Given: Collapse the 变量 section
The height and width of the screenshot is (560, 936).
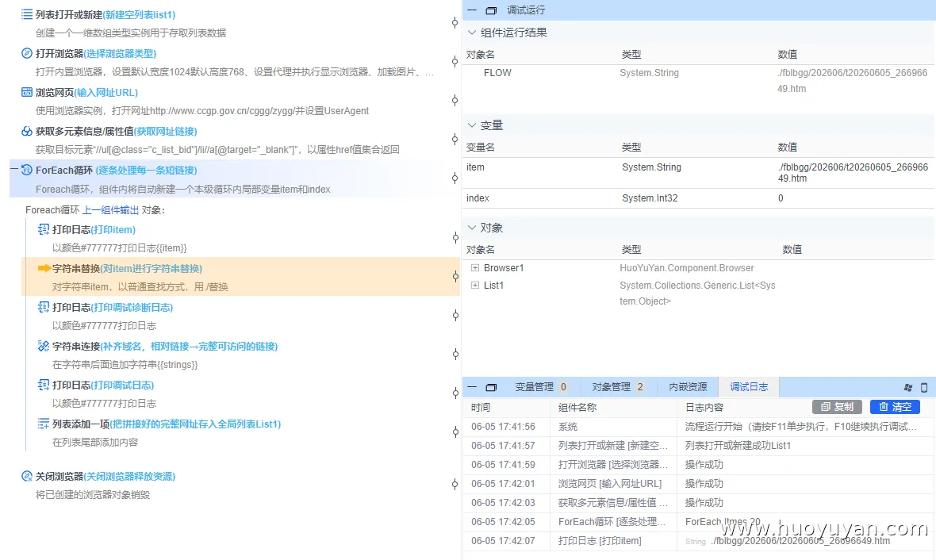Looking at the screenshot, I should click(472, 125).
